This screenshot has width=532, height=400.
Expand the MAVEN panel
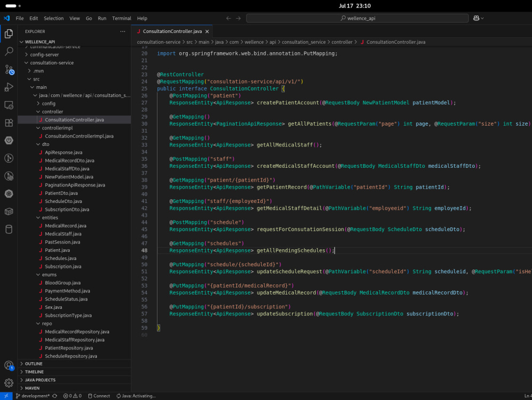point(74,388)
